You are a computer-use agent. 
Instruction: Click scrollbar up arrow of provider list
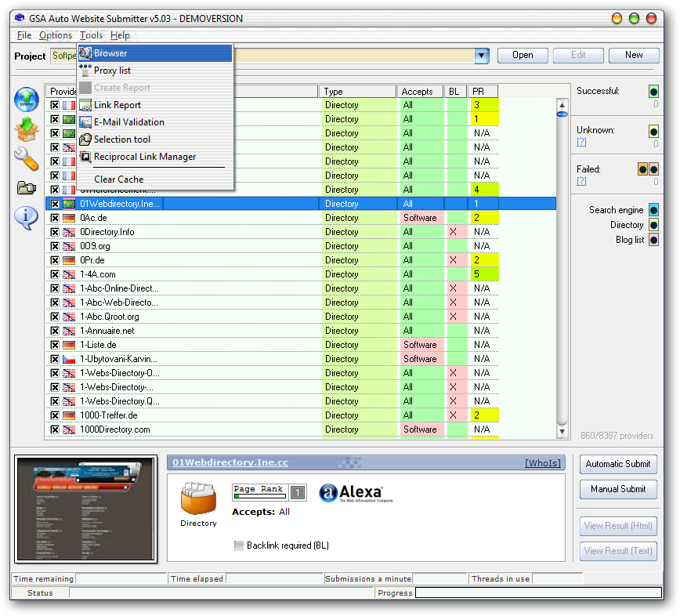(562, 104)
